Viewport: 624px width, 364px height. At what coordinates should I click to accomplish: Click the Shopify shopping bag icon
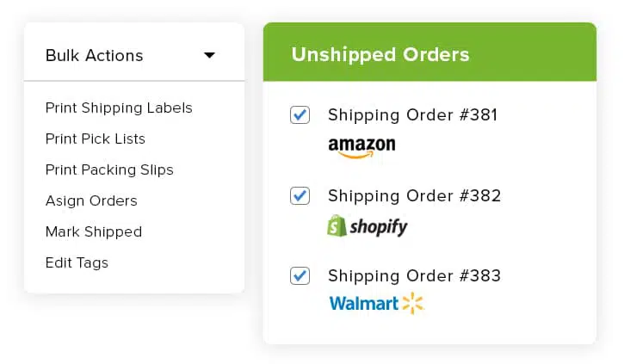(x=337, y=226)
